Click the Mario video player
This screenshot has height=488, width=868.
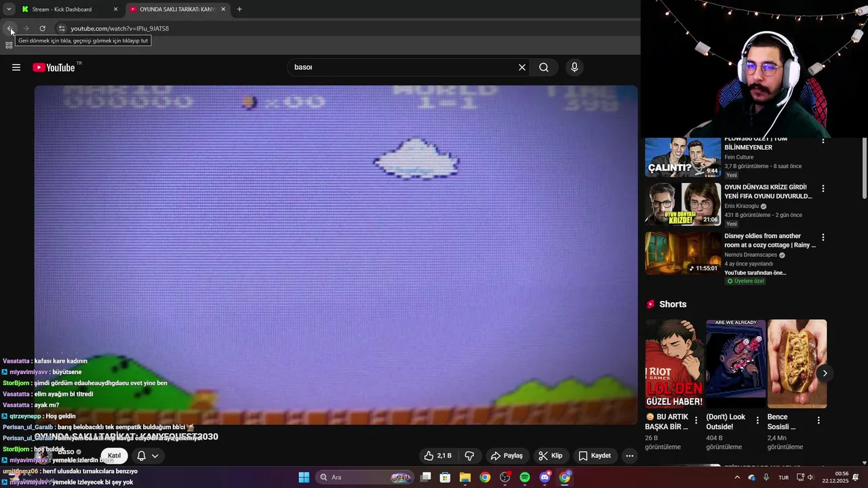coord(336,255)
